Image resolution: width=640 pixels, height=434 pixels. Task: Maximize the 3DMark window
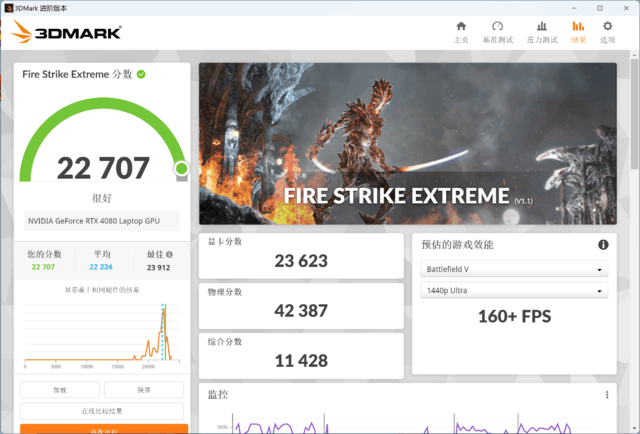pos(600,8)
